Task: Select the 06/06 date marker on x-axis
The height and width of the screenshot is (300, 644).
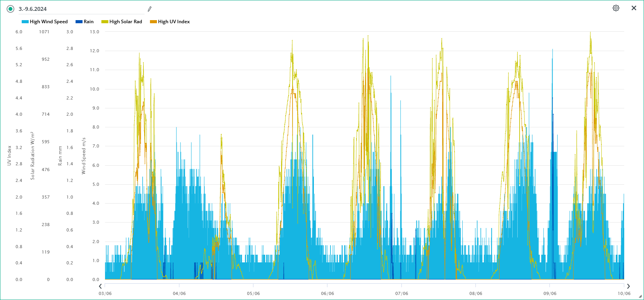Action: tap(327, 293)
